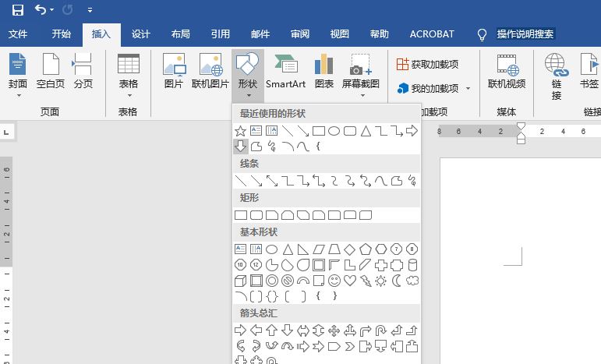601x364 pixels.
Task: Select the left arrow in 箭头总汇
Action: (x=256, y=330)
